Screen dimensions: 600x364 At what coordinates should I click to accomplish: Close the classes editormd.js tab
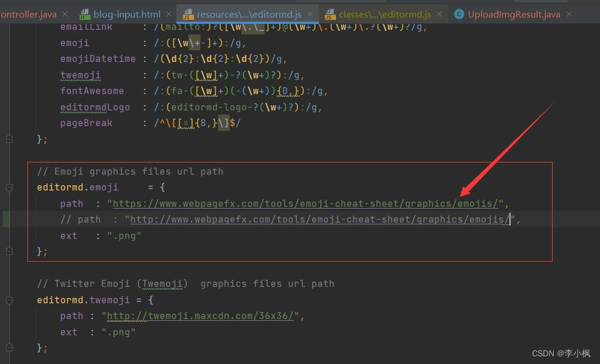click(439, 14)
